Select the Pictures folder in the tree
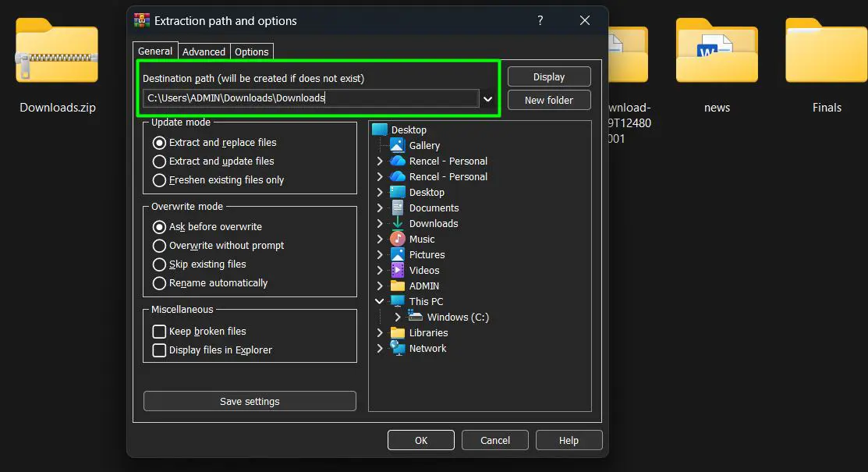 point(427,254)
